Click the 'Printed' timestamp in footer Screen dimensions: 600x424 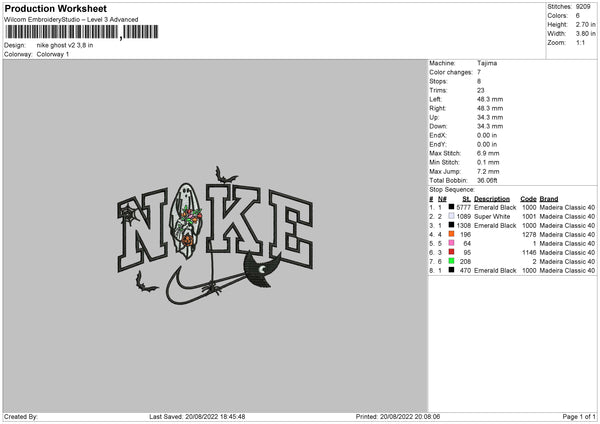pos(398,417)
